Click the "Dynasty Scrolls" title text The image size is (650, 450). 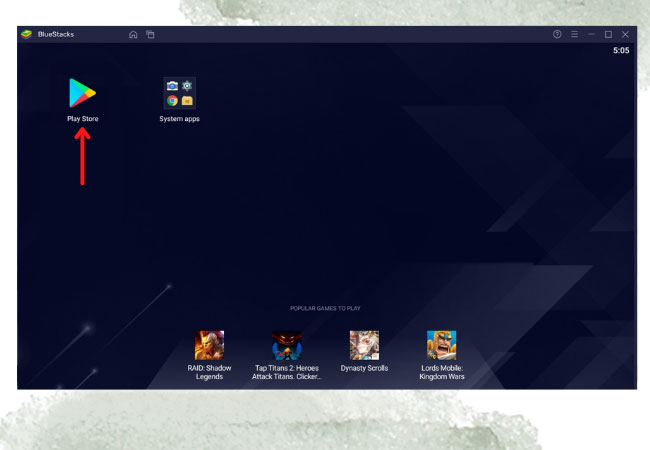(364, 368)
